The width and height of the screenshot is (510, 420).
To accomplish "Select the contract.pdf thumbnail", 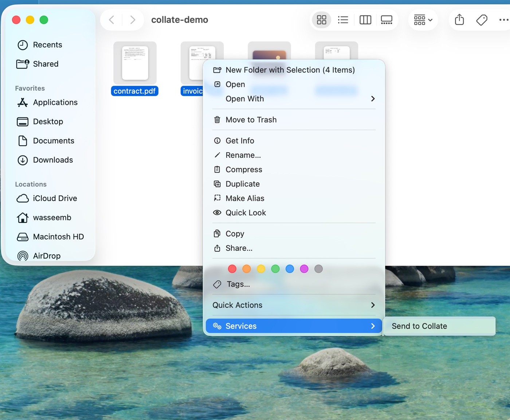I will click(x=135, y=63).
